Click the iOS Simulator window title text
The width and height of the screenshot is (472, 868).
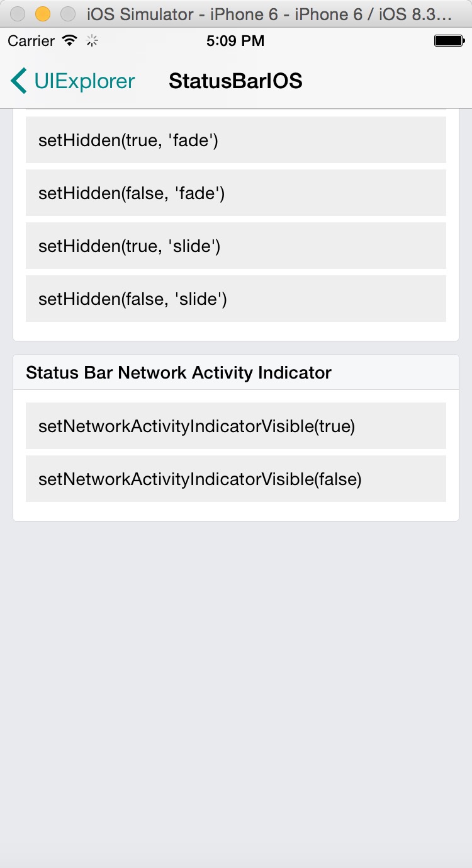click(269, 14)
